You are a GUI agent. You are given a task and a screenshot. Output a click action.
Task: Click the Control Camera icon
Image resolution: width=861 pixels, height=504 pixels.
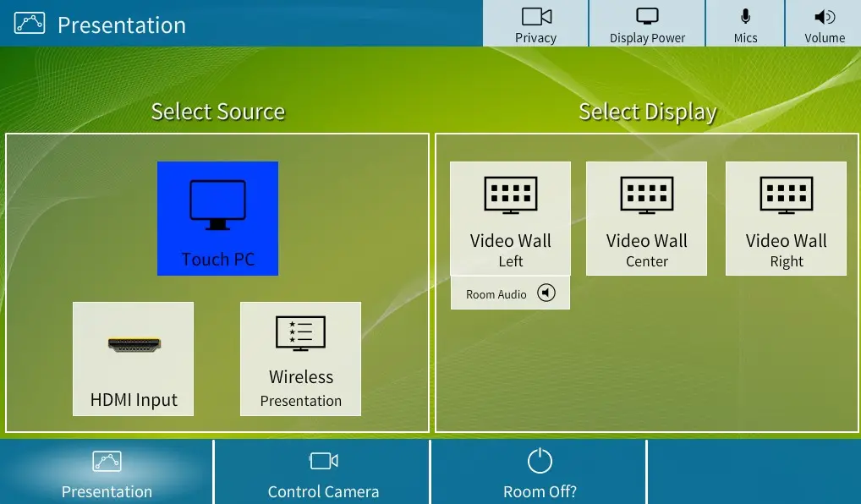click(323, 461)
